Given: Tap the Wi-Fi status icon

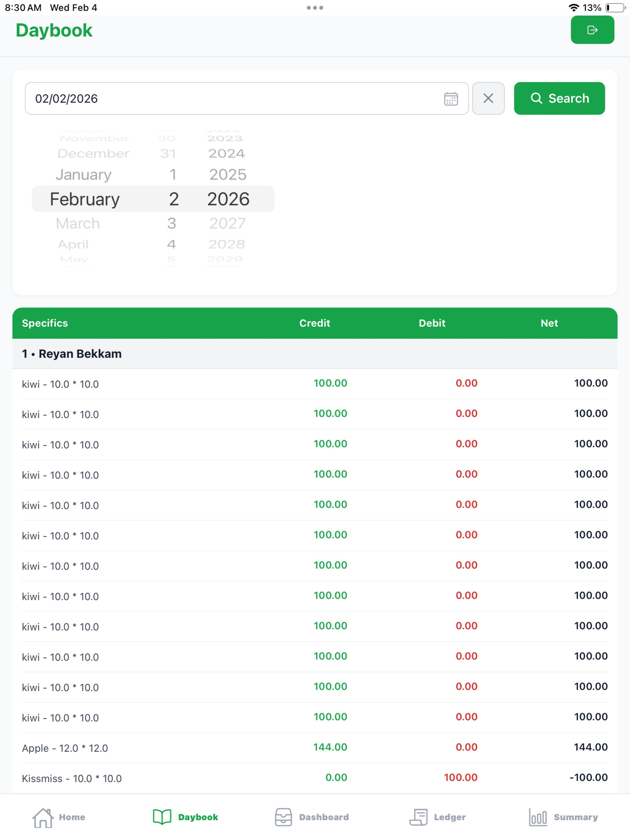Looking at the screenshot, I should 574,8.
